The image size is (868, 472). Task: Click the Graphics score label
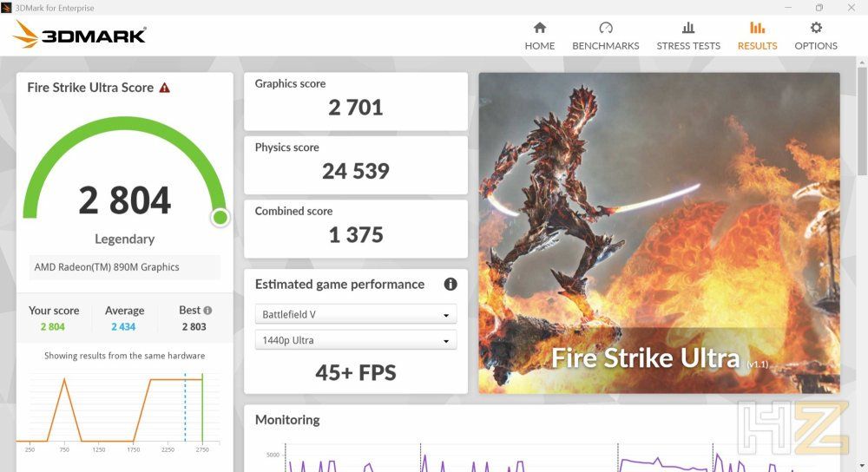pos(290,83)
